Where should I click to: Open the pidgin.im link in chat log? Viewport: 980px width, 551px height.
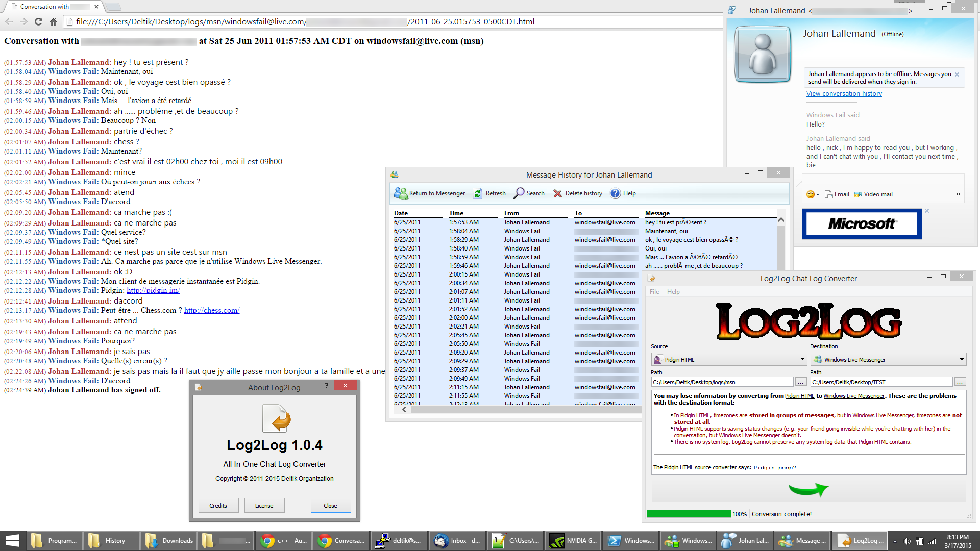153,290
